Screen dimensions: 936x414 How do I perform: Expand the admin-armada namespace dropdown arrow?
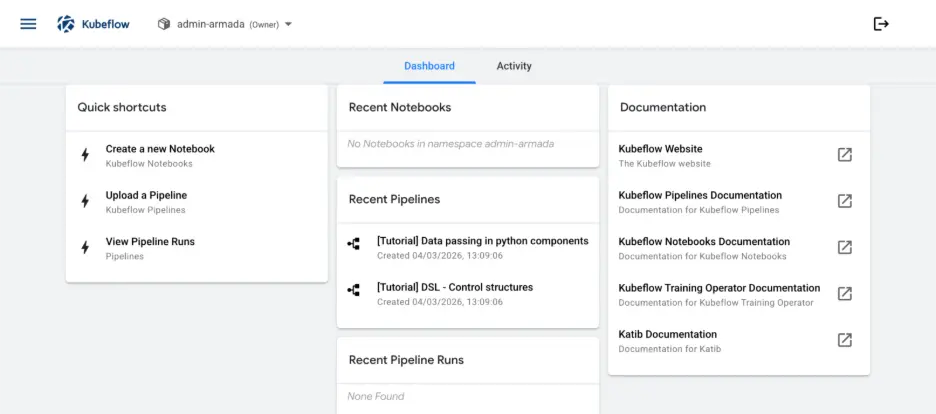click(288, 24)
